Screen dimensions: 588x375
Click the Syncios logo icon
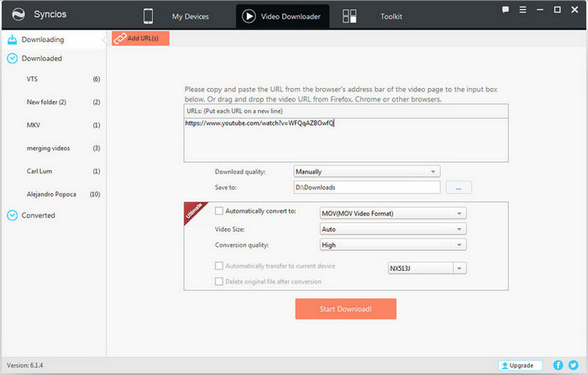pos(18,14)
